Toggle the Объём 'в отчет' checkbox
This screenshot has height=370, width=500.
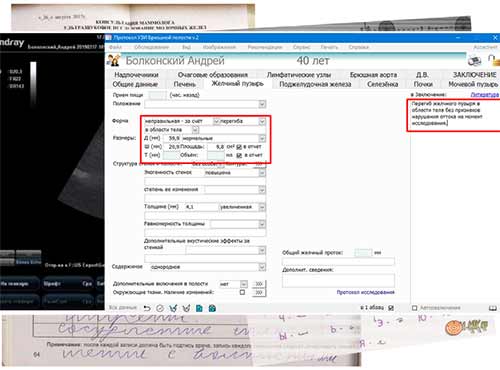point(239,155)
